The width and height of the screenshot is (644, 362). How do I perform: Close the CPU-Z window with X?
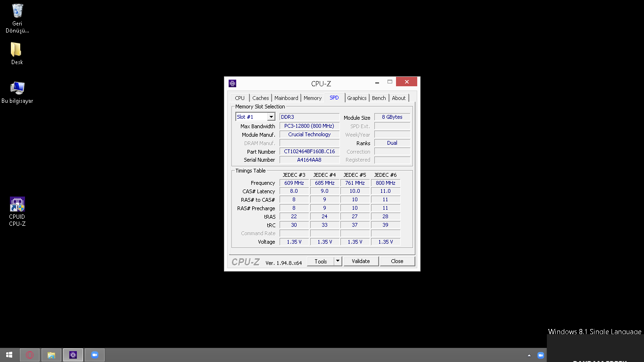coord(406,82)
